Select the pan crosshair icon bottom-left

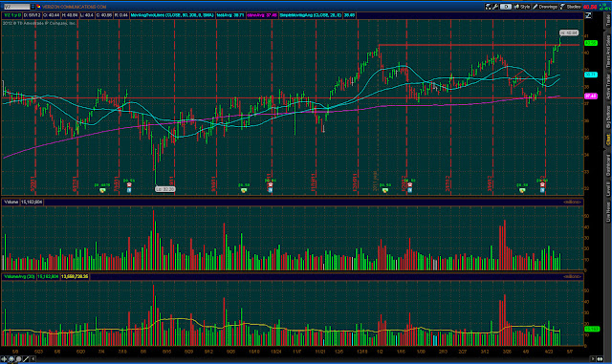click(4, 359)
